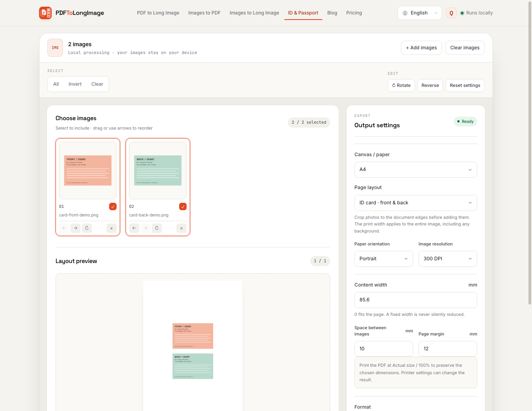Open the Canvas / paper A4 dropdown
532x411 pixels.
pos(416,169)
